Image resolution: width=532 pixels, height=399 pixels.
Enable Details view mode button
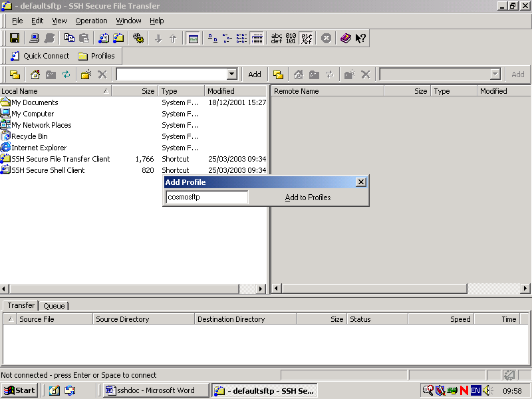point(257,39)
